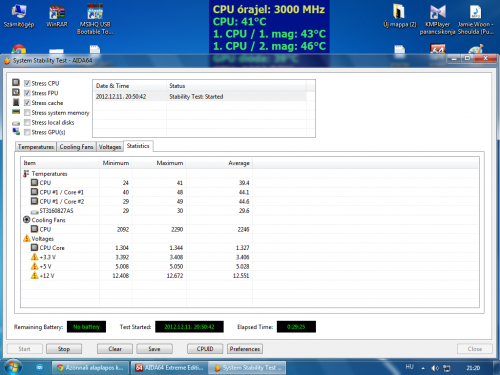Click the Status column header in log
Image resolution: width=500 pixels, height=375 pixels.
[236, 86]
